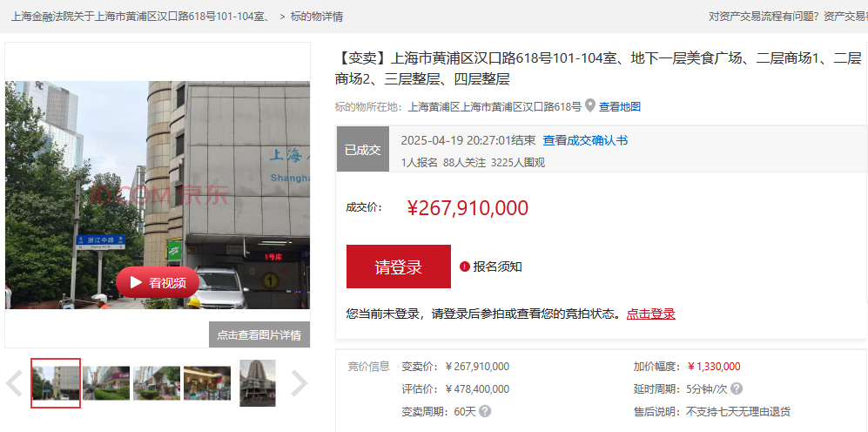This screenshot has width=868, height=432.
Task: Open 查看成交确认书 confirmation link
Action: point(585,141)
